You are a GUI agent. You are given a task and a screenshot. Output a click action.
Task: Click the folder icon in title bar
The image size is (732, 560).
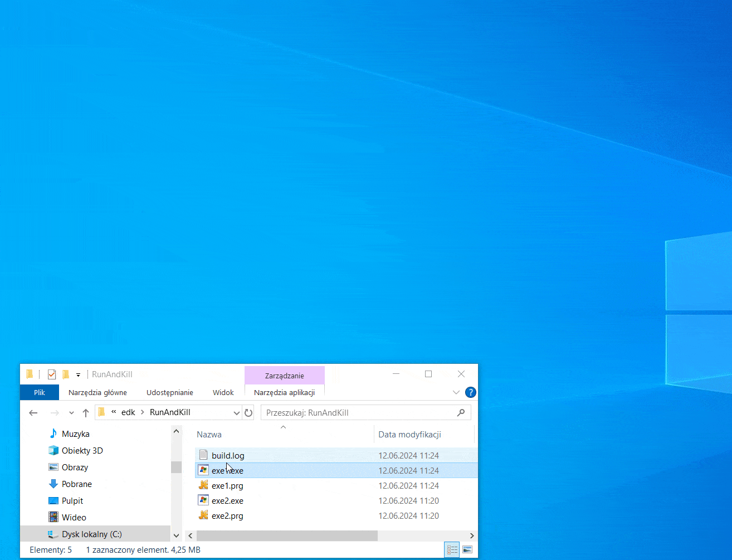tap(30, 374)
